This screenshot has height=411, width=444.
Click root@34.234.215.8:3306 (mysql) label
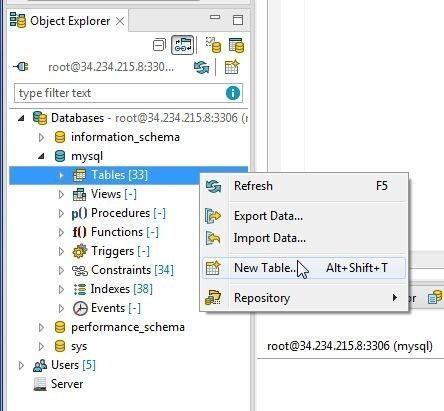click(350, 346)
